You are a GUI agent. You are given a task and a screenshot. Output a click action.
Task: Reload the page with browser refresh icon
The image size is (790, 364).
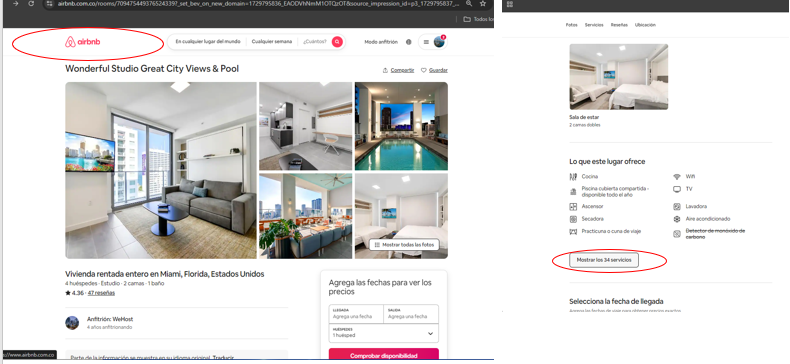(x=31, y=4)
